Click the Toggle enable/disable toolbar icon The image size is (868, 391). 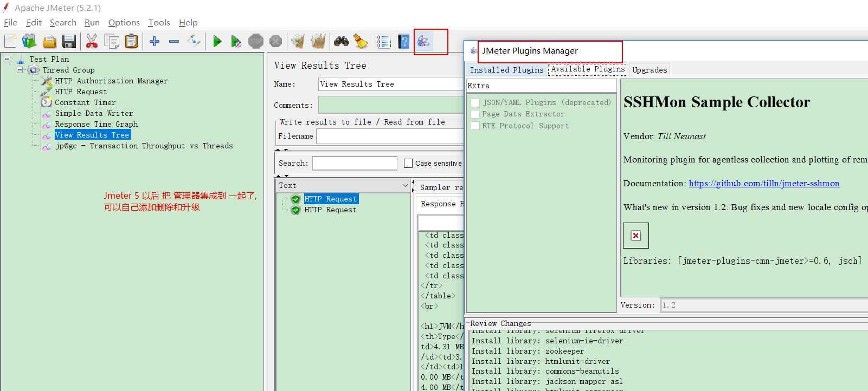[x=194, y=41]
